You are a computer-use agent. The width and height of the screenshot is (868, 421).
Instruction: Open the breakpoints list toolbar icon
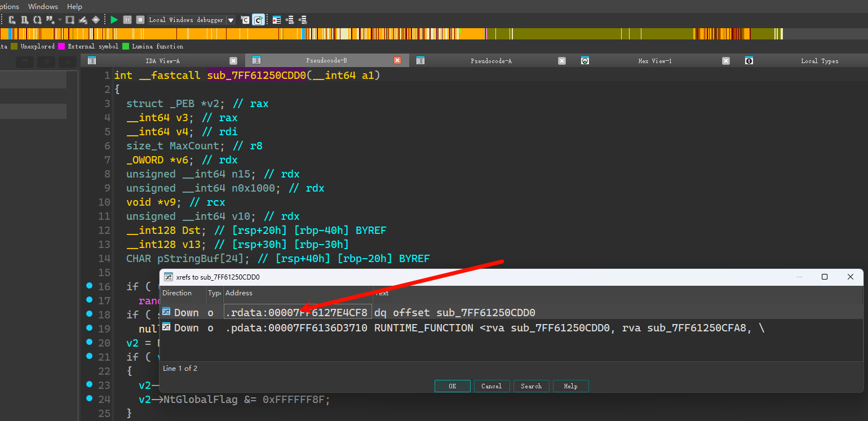[x=276, y=20]
